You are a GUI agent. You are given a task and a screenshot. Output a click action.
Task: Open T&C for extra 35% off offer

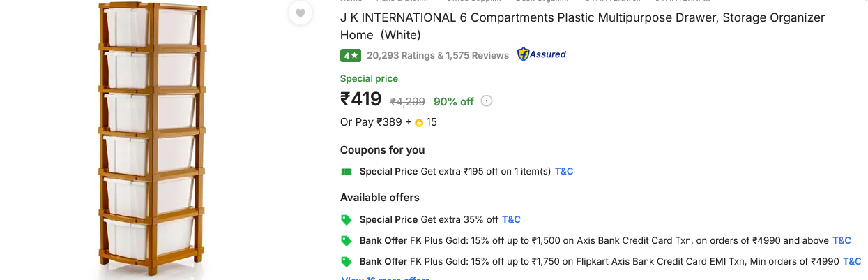[x=511, y=219]
